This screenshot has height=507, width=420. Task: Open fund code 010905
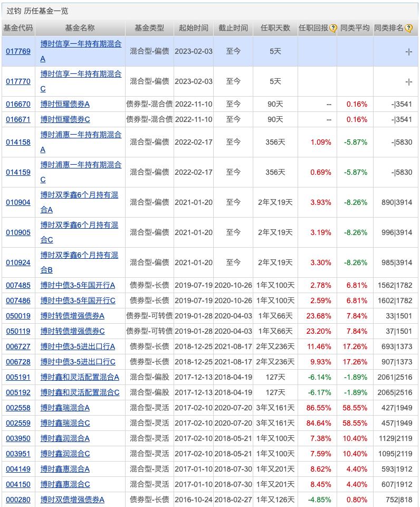18,232
